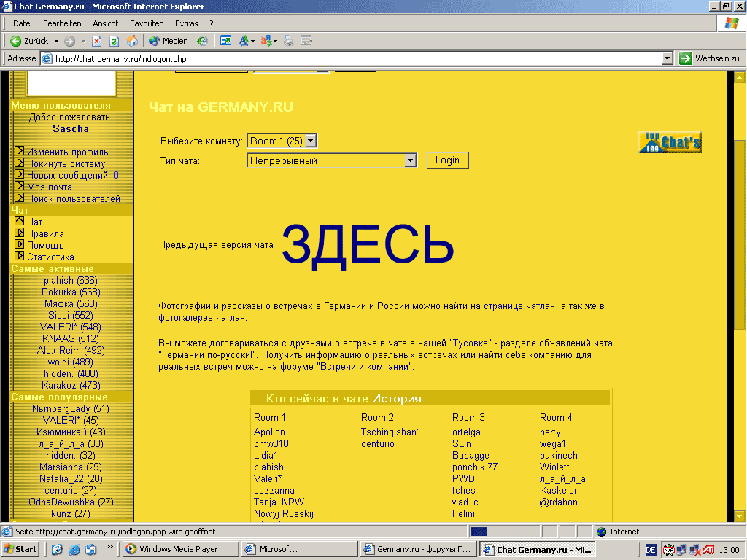Open the Непрерывный chat type dropdown
Viewport: 747px width, 560px height.
tap(411, 161)
